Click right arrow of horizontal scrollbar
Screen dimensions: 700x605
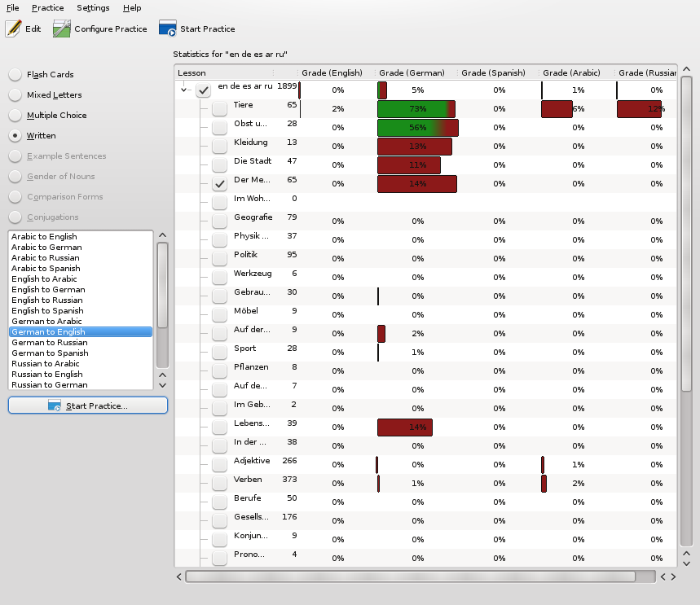pyautogui.click(x=673, y=577)
